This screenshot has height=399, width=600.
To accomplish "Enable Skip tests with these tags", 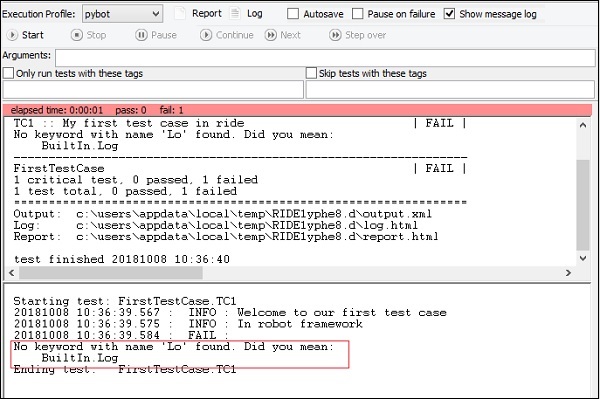I will [311, 73].
